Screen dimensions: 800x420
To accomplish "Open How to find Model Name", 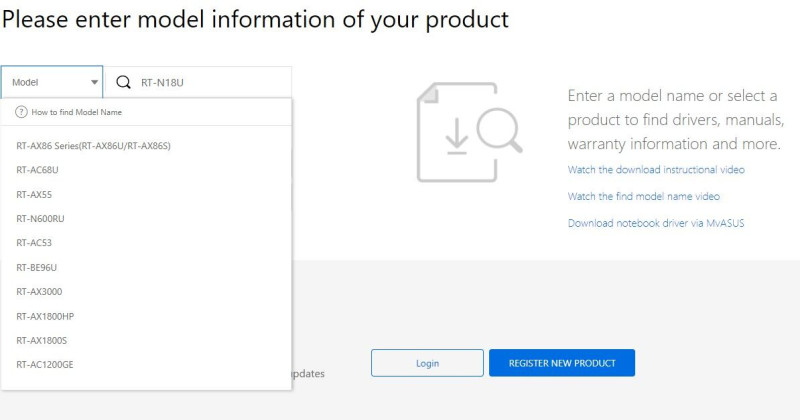I will click(77, 112).
